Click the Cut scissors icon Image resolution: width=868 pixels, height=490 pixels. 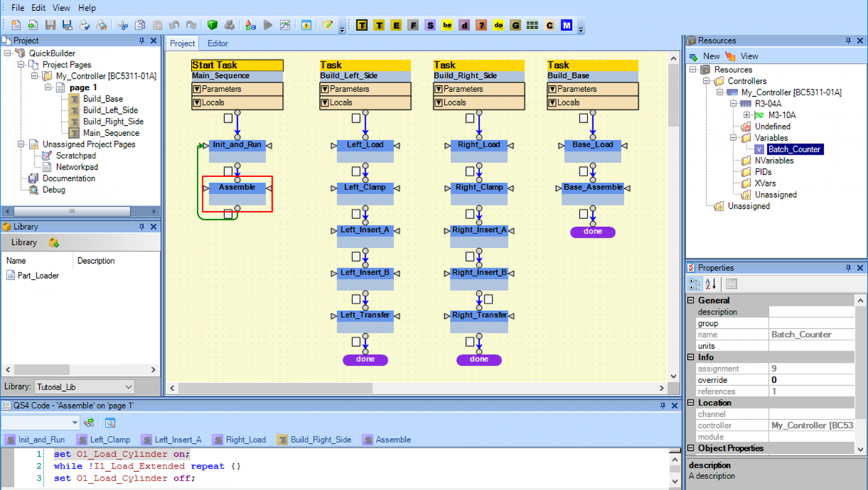122,25
